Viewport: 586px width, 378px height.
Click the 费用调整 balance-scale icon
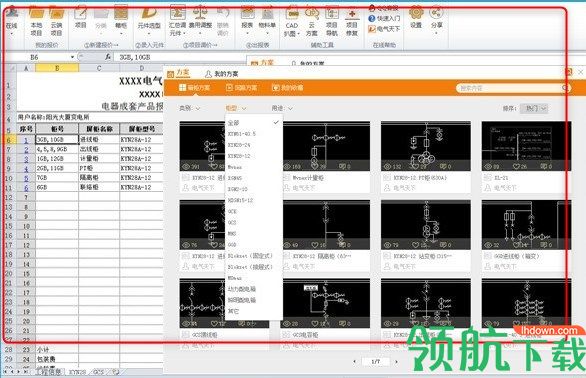point(200,12)
